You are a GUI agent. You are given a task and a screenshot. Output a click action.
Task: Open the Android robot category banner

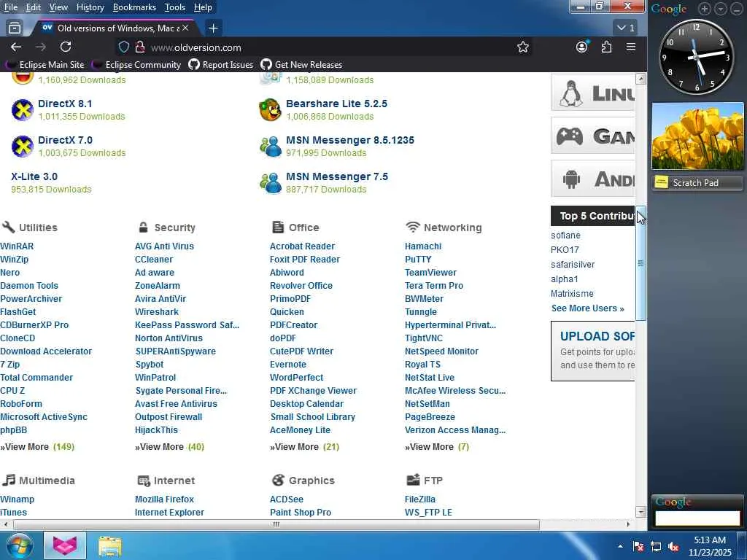click(x=592, y=179)
